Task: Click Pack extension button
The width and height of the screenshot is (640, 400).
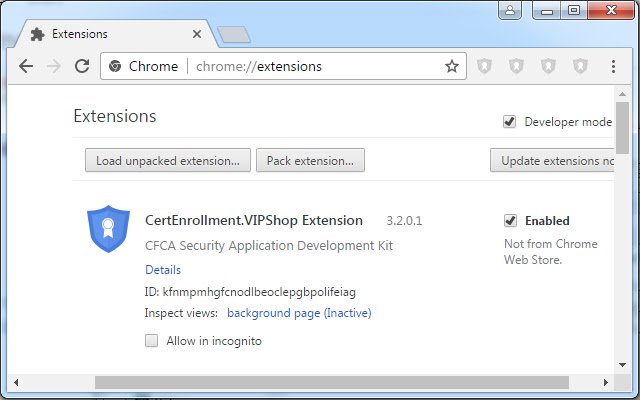Action: 310,160
